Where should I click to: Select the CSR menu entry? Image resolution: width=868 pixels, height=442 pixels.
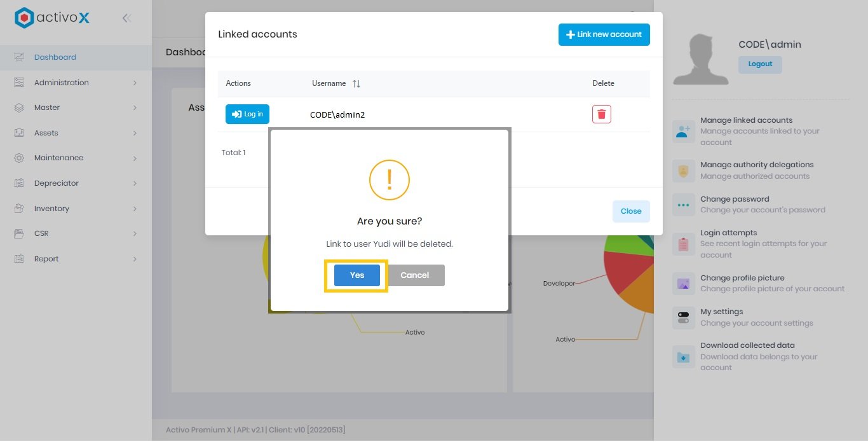pyautogui.click(x=40, y=233)
